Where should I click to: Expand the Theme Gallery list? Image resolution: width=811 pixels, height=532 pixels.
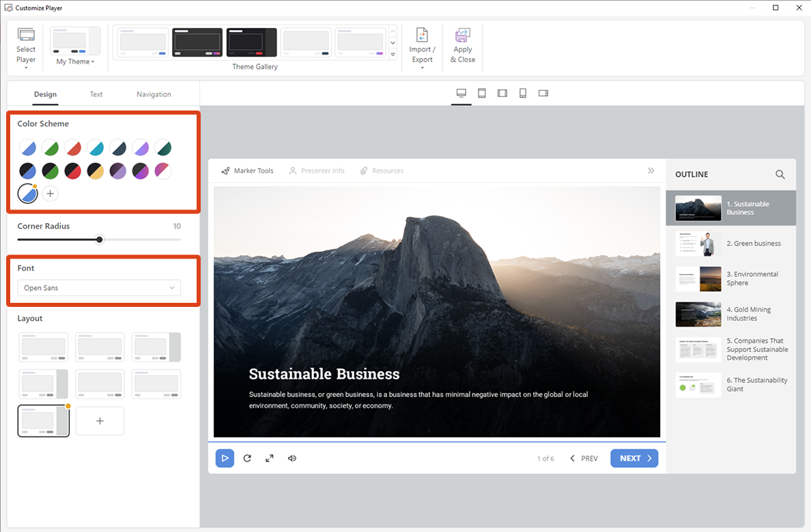[x=393, y=55]
